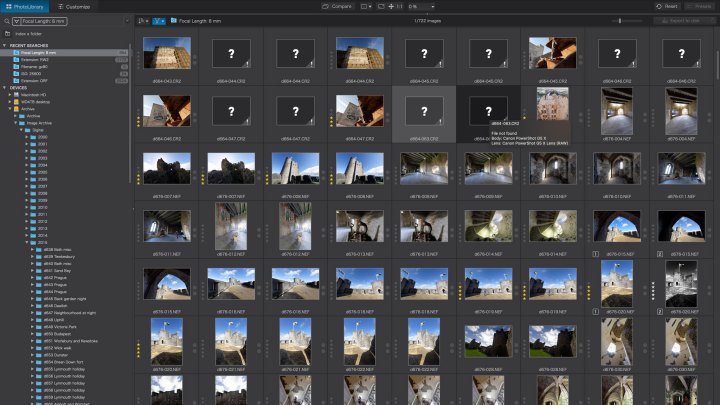Select the 2010 folder
This screenshot has height=405, width=720.
[x=43, y=207]
